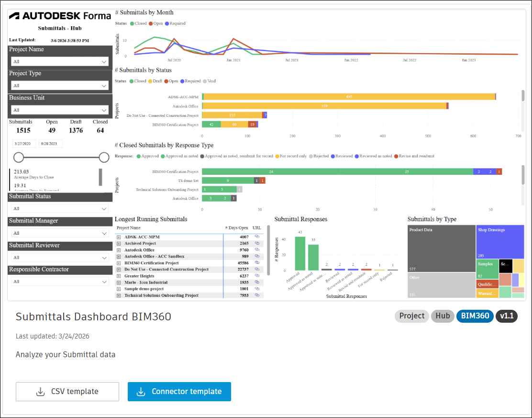Click the Closed count 64 card

coord(100,127)
